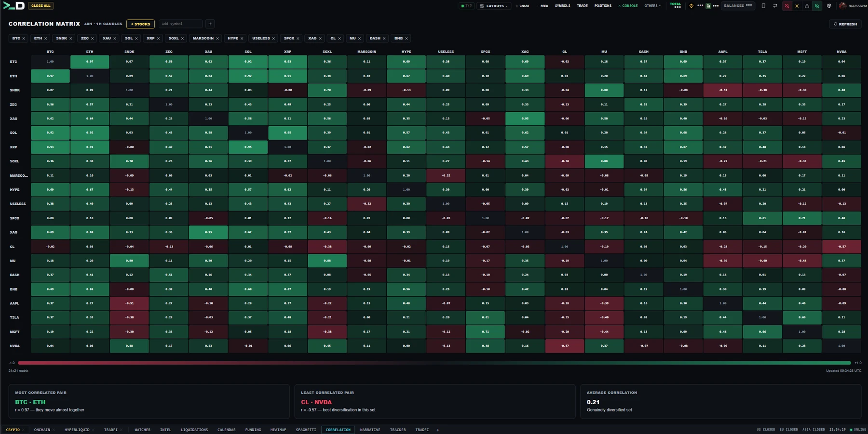Click the Binance exchange icon
The image size is (868, 434).
pos(691,6)
